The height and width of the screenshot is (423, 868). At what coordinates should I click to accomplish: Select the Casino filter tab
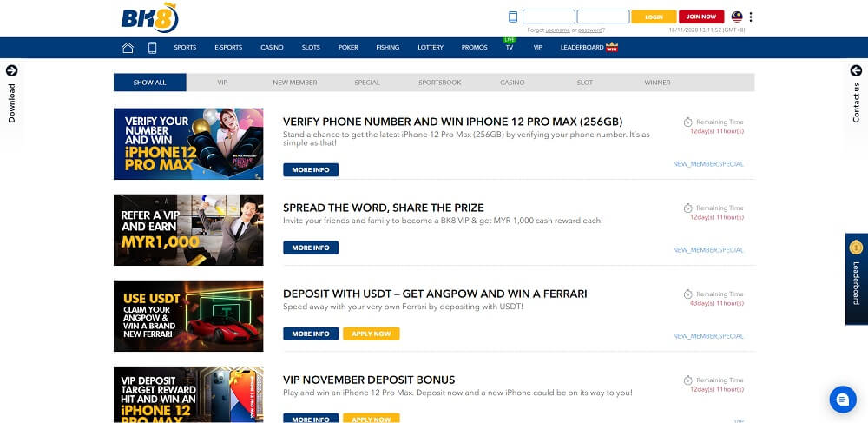pos(512,83)
